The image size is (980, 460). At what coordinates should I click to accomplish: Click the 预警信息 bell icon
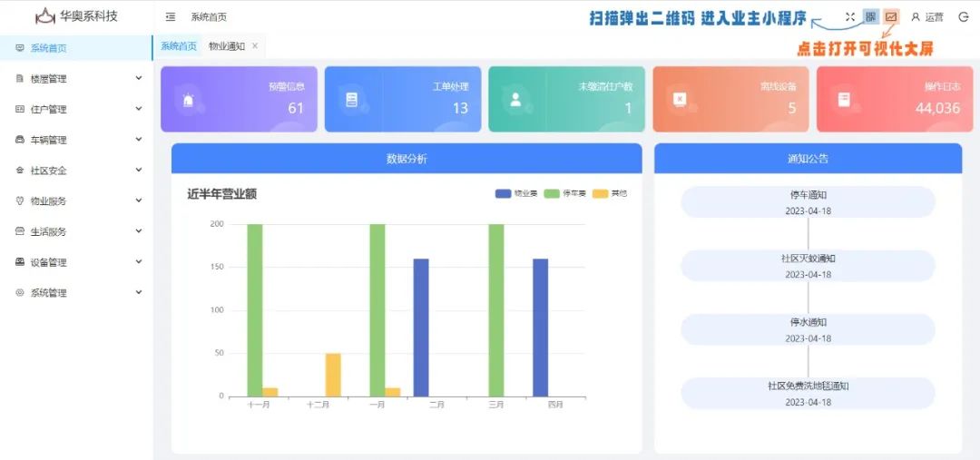click(188, 100)
